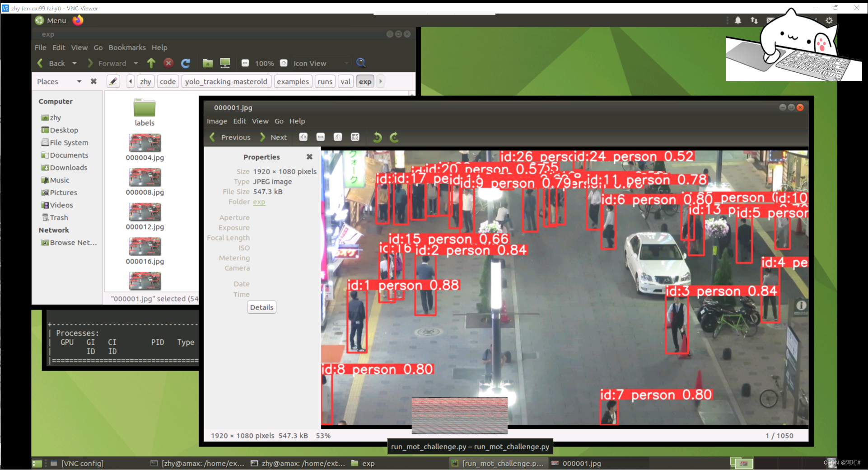Expand the Forward button history arrow
The width and height of the screenshot is (868, 470).
pos(135,63)
